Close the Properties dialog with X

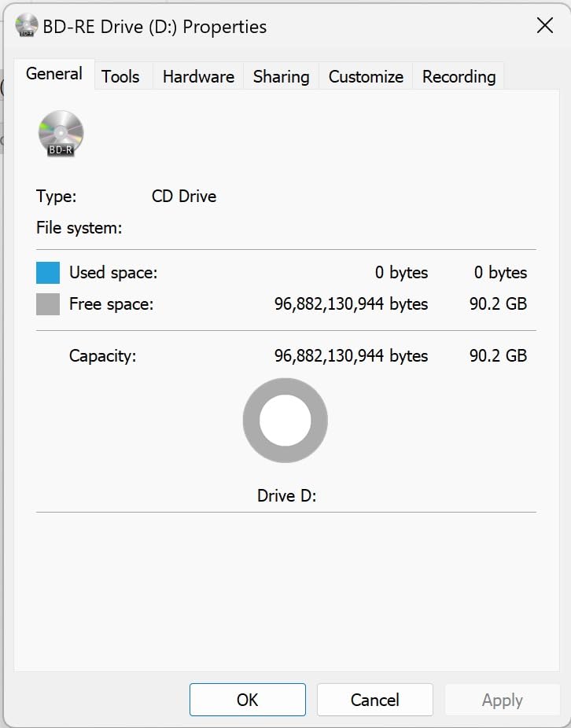[544, 26]
